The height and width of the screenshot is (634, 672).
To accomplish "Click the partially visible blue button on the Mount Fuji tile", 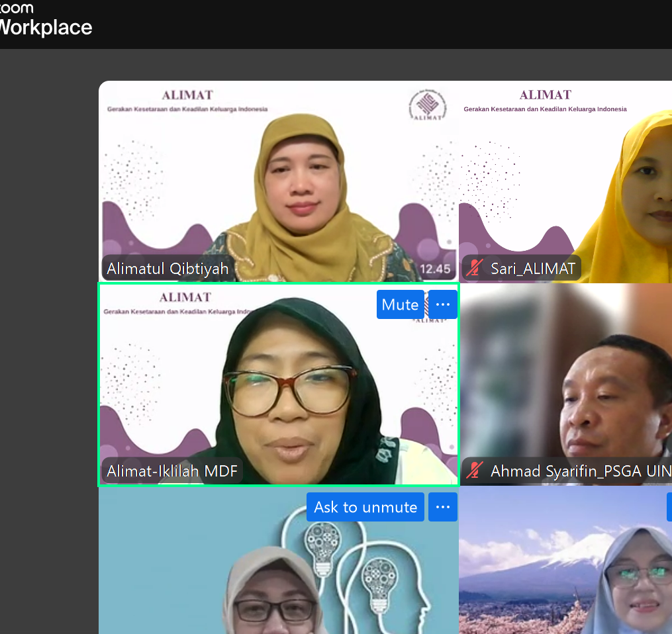I will pyautogui.click(x=669, y=507).
